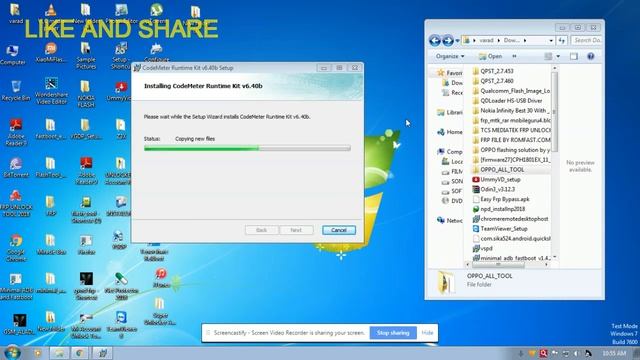Open the recent pages dropdown beside the Forward arrow
Screen dimensions: 640x360
click(457, 40)
